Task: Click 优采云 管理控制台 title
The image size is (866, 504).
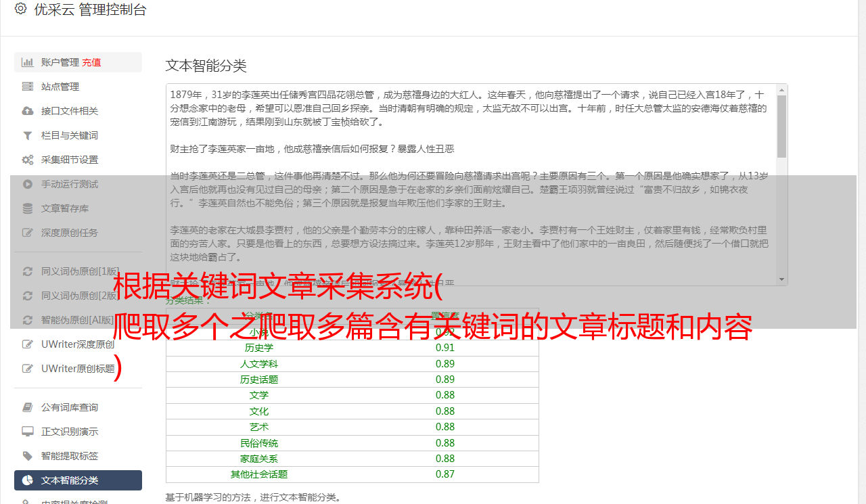Action: pyautogui.click(x=90, y=9)
